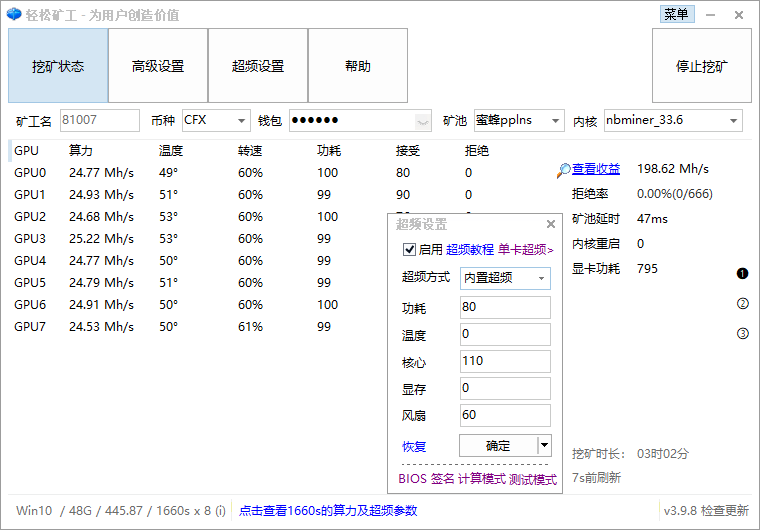Screen dimensions: 760x530
Task: Open the arrow next to 确定 button
Action: pos(544,446)
